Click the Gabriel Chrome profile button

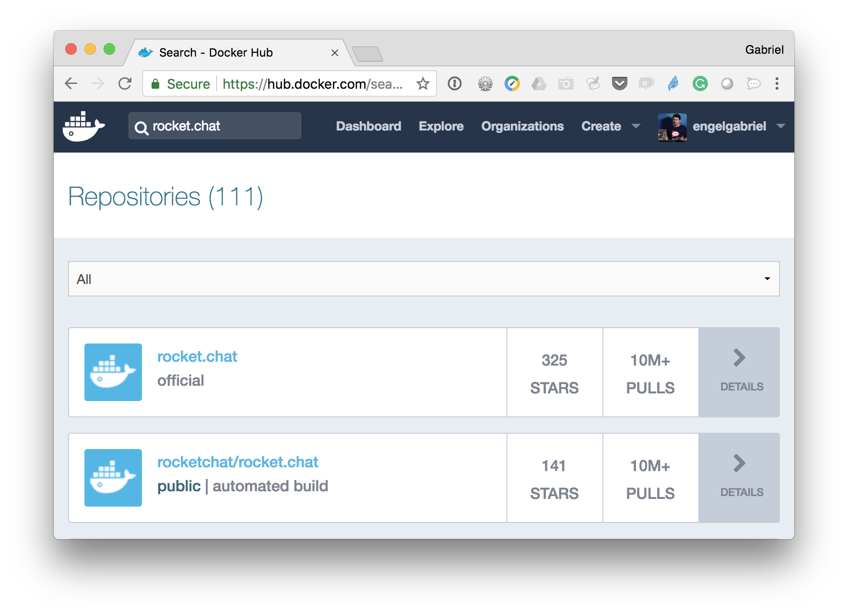point(764,49)
